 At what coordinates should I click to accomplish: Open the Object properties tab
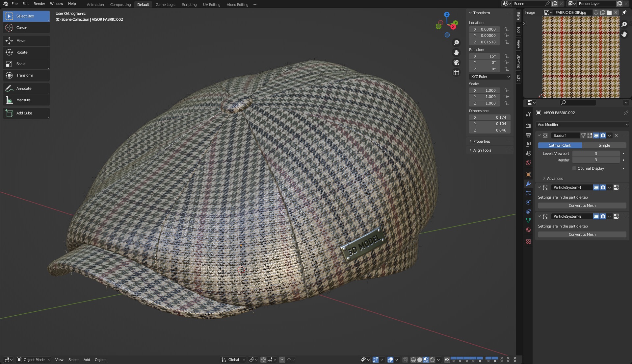pos(528,175)
